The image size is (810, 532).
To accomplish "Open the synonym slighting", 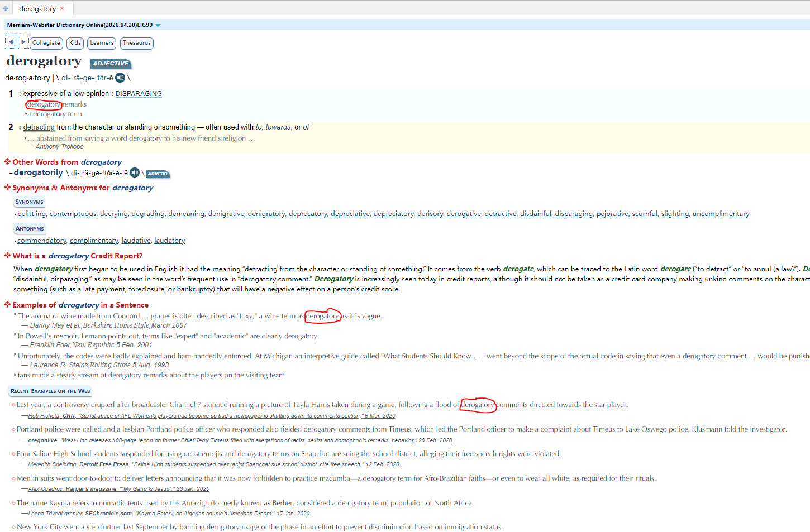I will coord(675,214).
